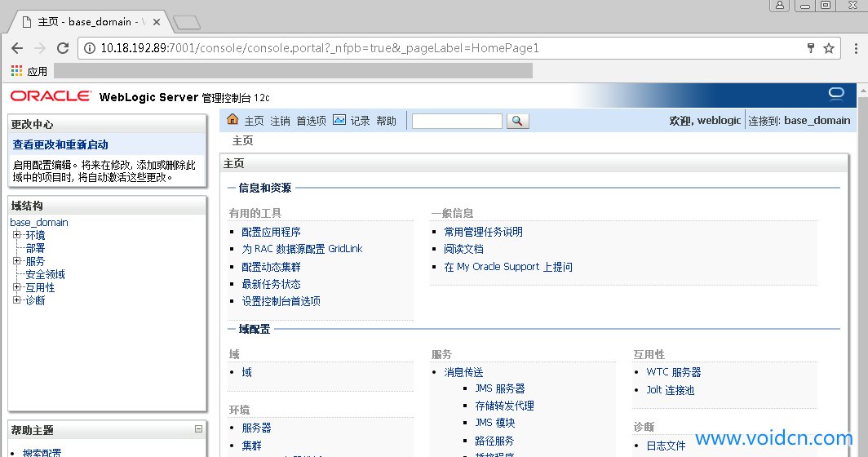Screen dimensions: 868x457
Task: Click the key icon in address bar
Action: tap(811, 48)
